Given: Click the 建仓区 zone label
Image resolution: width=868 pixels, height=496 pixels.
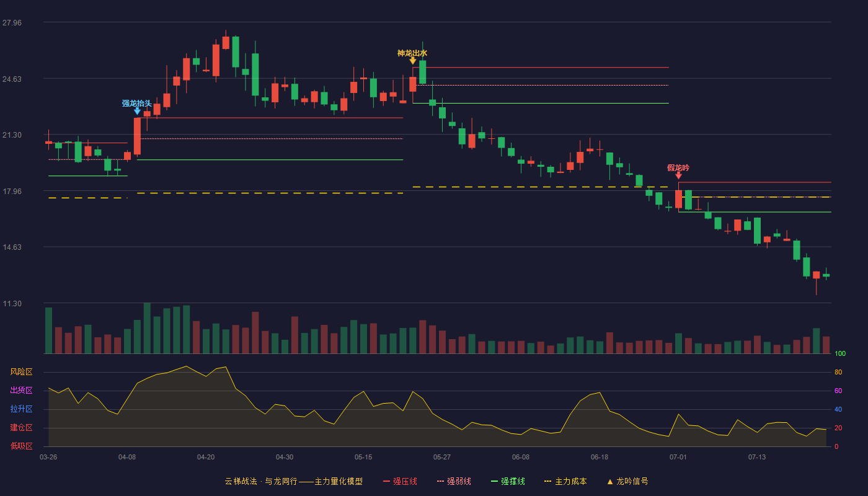Looking at the screenshot, I should (x=21, y=428).
